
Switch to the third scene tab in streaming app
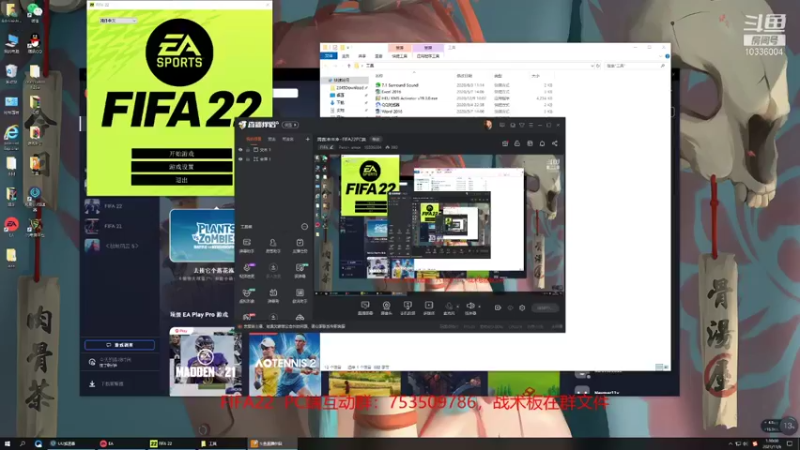coord(288,139)
